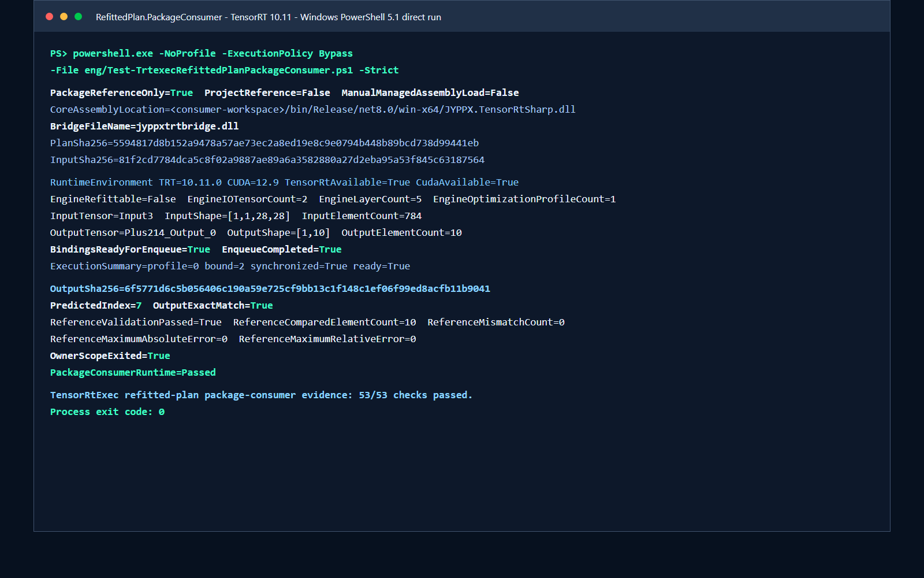Click the RefittedPlan.PackageConsumer window title text
Screen dimensions: 924x578
(269, 17)
